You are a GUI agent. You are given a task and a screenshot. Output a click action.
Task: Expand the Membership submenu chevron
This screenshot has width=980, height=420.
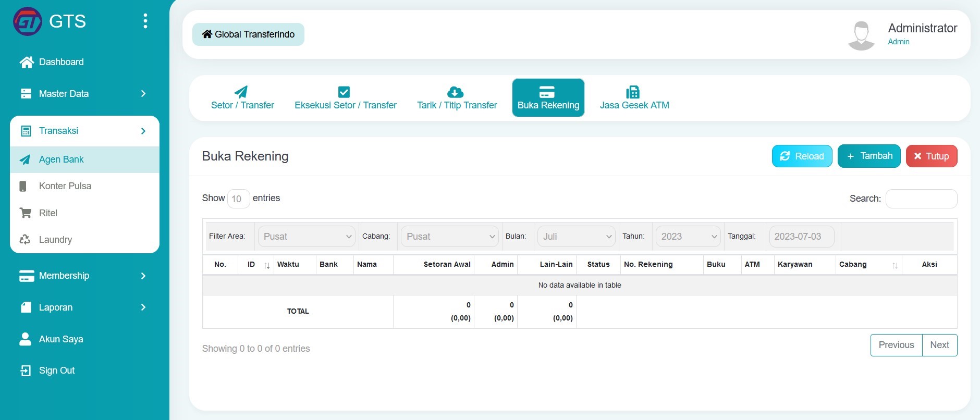click(143, 276)
